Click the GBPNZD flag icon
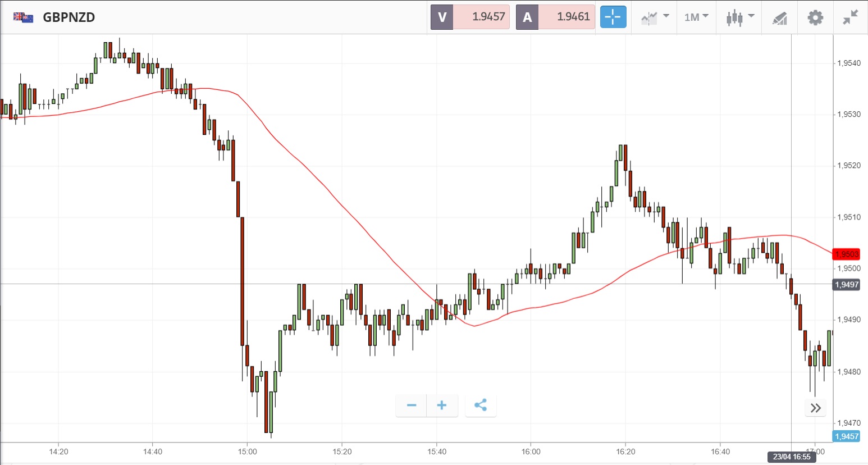Viewport: 868px width, 465px height. click(23, 17)
